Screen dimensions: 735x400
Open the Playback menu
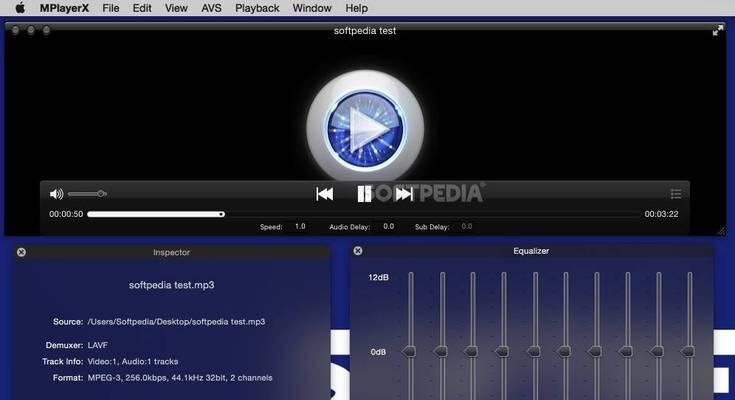257,8
